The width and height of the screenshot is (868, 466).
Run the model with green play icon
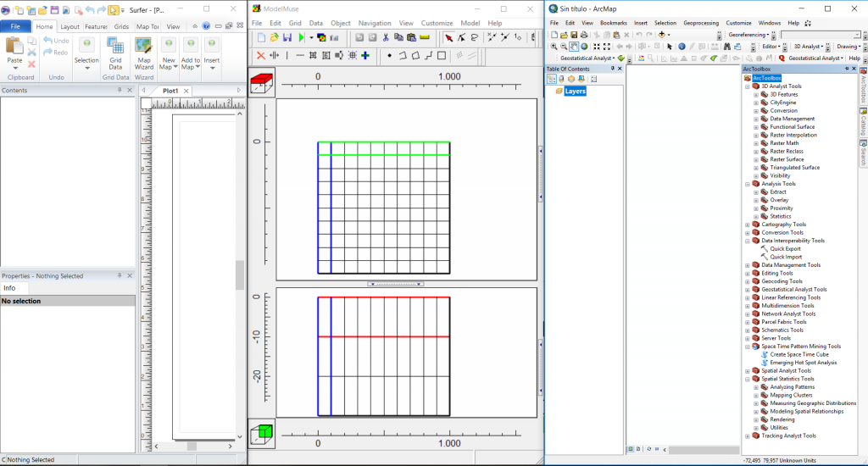(301, 37)
